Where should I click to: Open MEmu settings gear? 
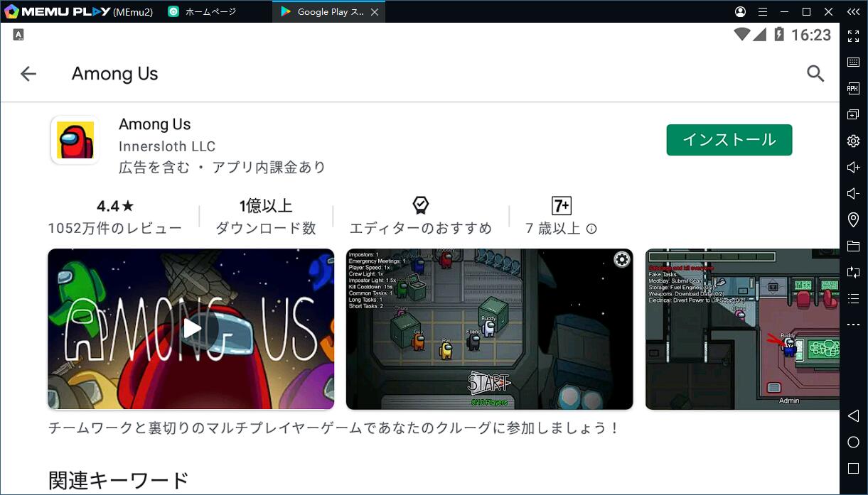(x=854, y=141)
